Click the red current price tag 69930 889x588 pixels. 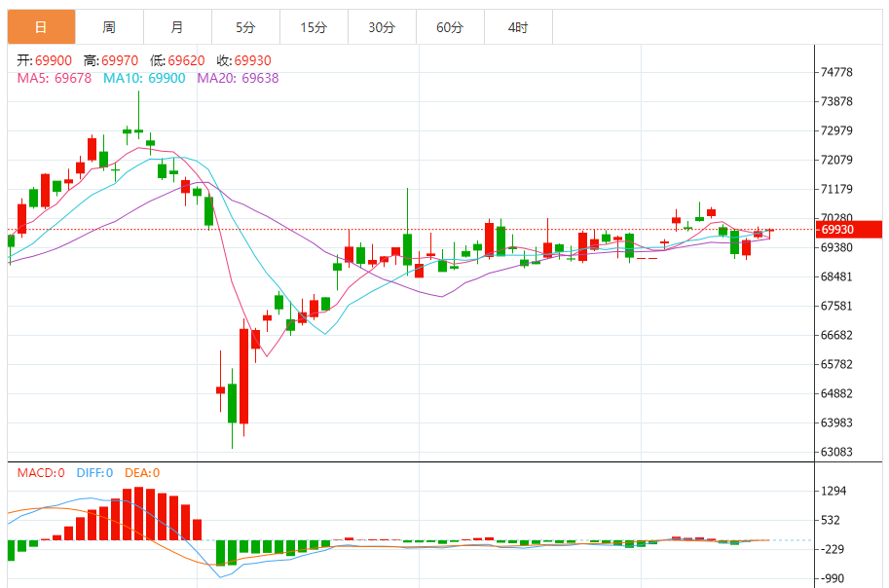tap(848, 230)
